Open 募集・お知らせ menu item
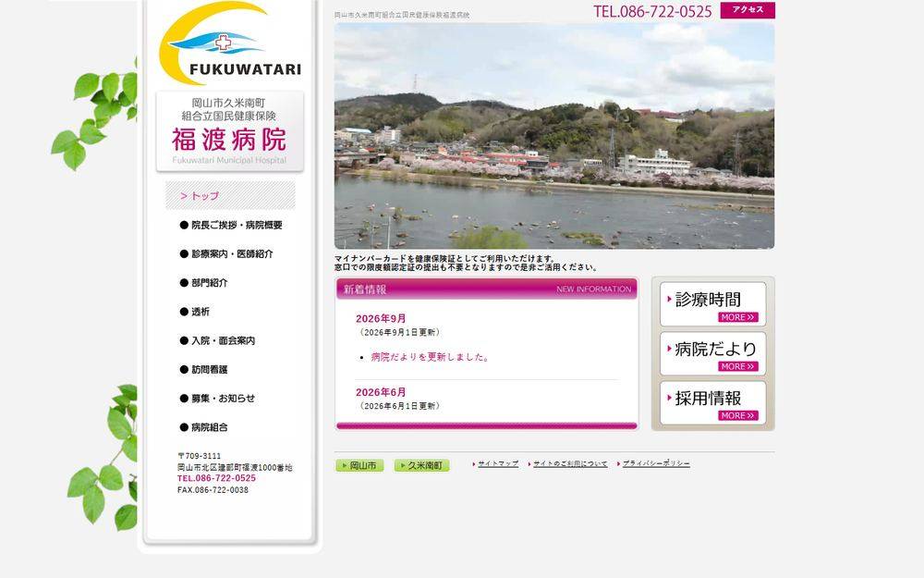The height and width of the screenshot is (578, 924). [217, 398]
